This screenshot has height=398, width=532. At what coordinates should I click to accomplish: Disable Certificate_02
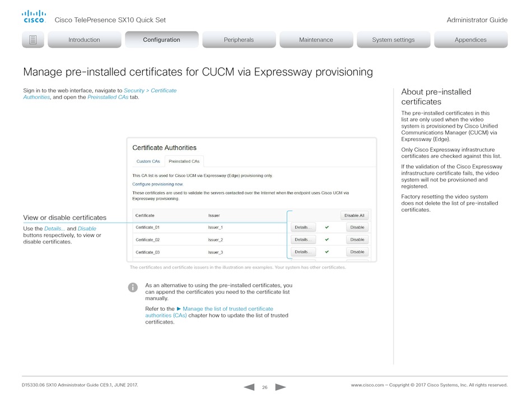pyautogui.click(x=357, y=240)
